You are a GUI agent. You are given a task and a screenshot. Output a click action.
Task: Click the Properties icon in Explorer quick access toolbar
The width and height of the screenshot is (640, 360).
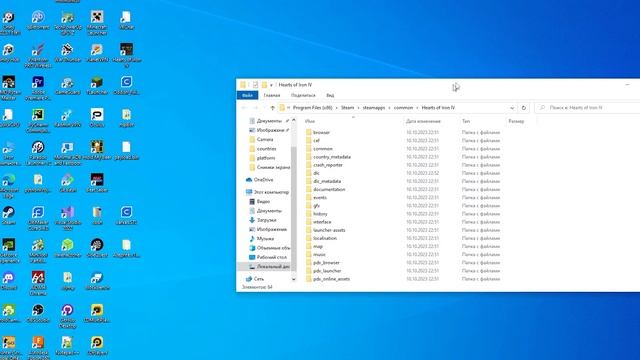(x=255, y=85)
